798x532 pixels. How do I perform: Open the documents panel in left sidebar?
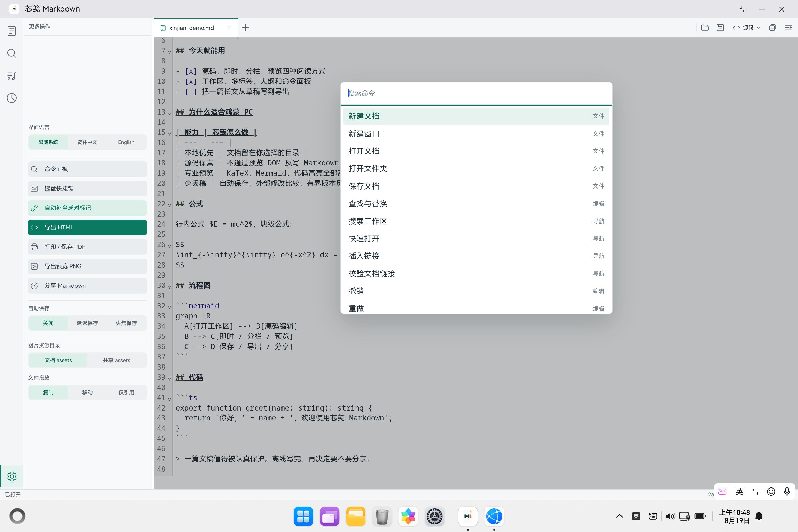point(12,31)
